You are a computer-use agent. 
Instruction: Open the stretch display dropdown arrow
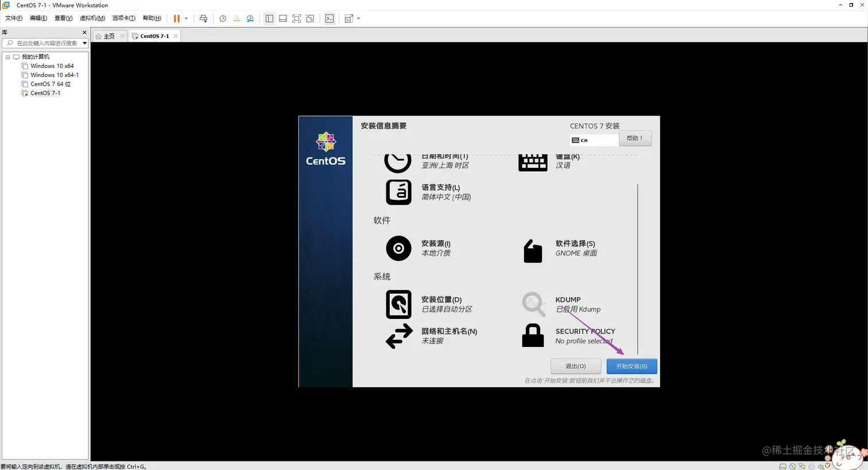pyautogui.click(x=359, y=18)
